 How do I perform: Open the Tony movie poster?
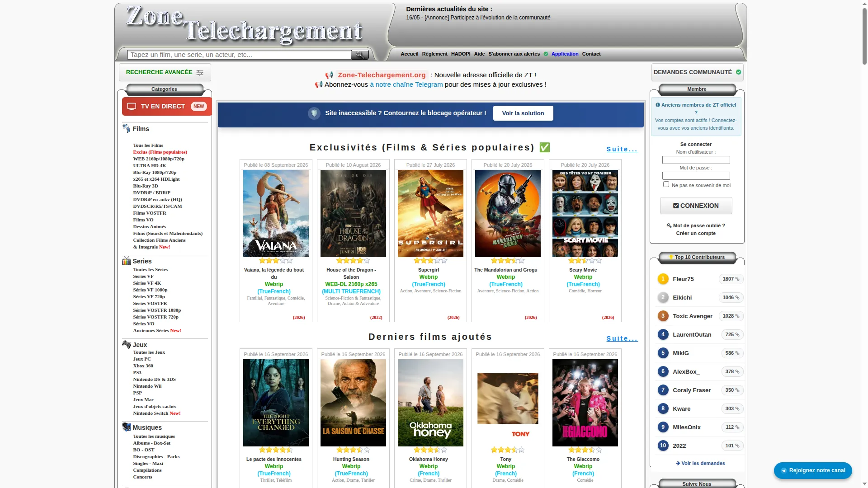coord(508,403)
